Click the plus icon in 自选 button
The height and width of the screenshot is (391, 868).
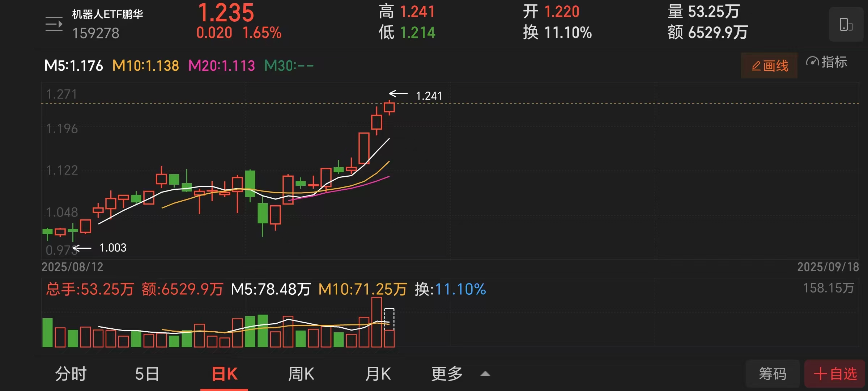(x=820, y=374)
